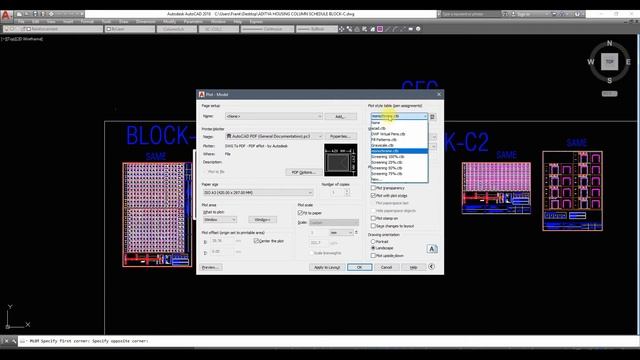Viewport: 640px width, 360px height.
Task: Open the Page setup Name dropdown
Action: coord(273,116)
